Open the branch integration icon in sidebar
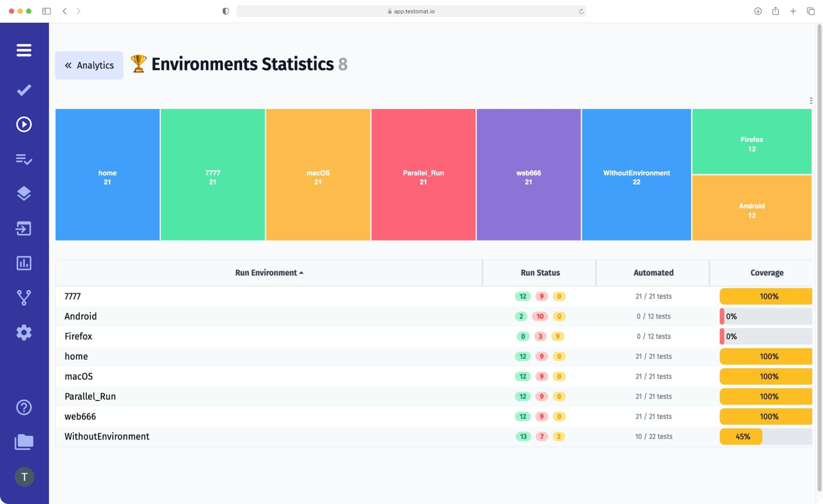823x504 pixels. [x=24, y=297]
